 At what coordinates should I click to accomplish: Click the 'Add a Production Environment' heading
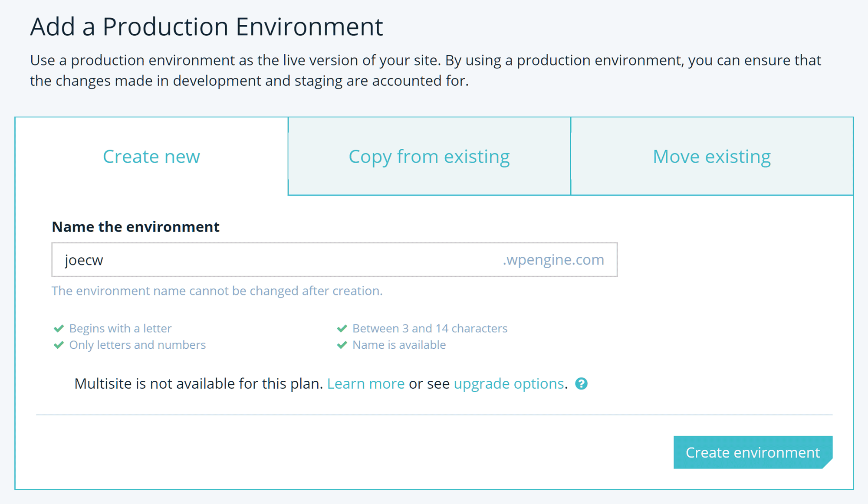207,26
